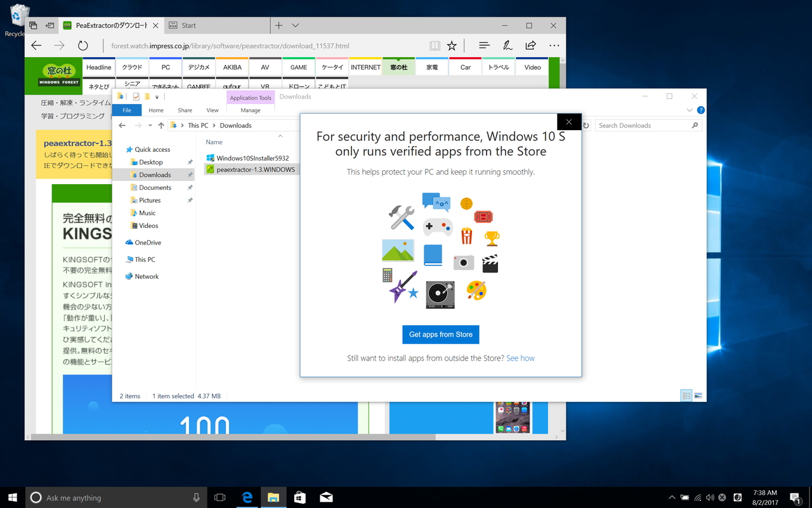Open the INTERNET site tab
Image resolution: width=812 pixels, height=508 pixels.
pos(365,67)
